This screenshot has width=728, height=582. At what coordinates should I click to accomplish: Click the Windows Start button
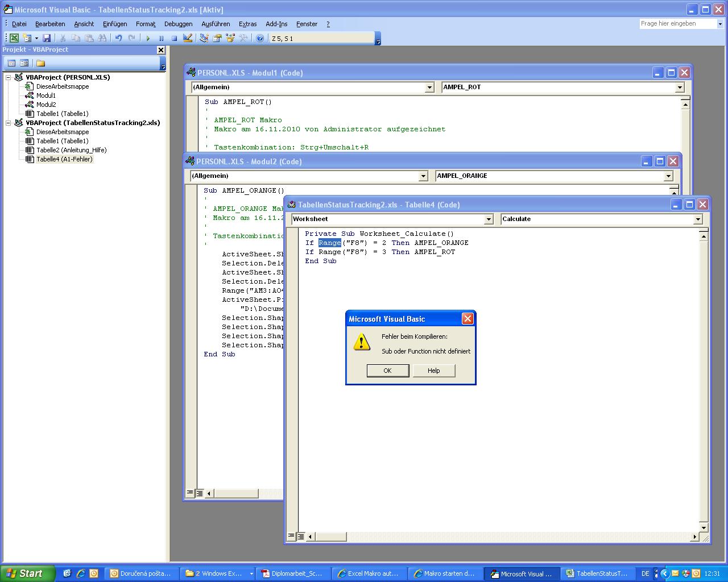27,573
